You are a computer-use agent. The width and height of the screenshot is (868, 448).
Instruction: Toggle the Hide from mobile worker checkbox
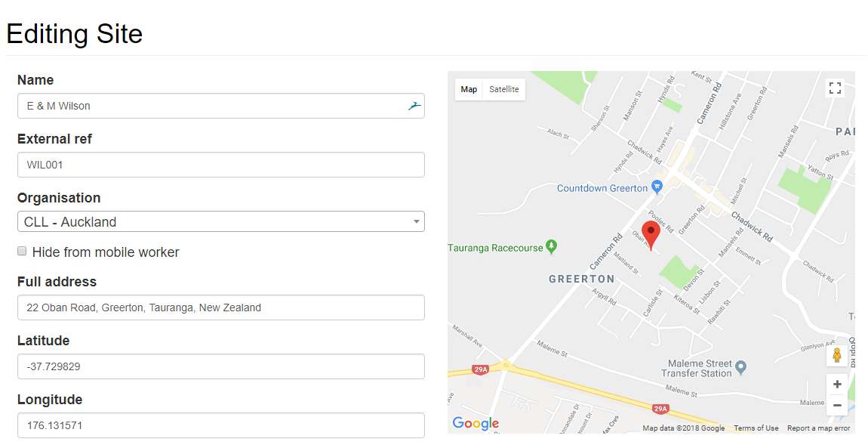click(x=23, y=252)
